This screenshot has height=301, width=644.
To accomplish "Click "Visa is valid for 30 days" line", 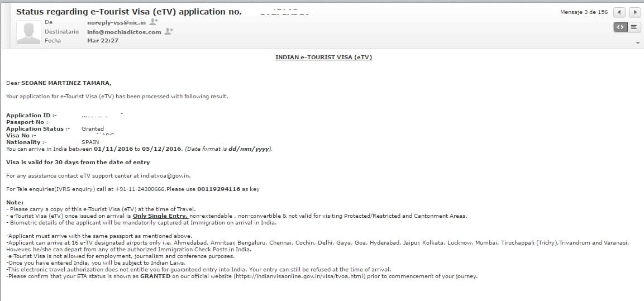I will [x=78, y=162].
